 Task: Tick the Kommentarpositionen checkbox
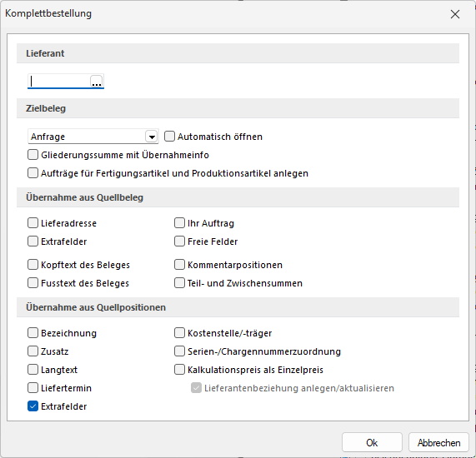point(179,265)
